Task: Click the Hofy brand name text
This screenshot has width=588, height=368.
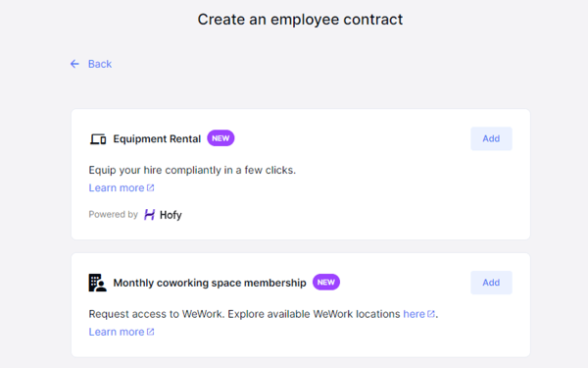Action: (x=171, y=215)
